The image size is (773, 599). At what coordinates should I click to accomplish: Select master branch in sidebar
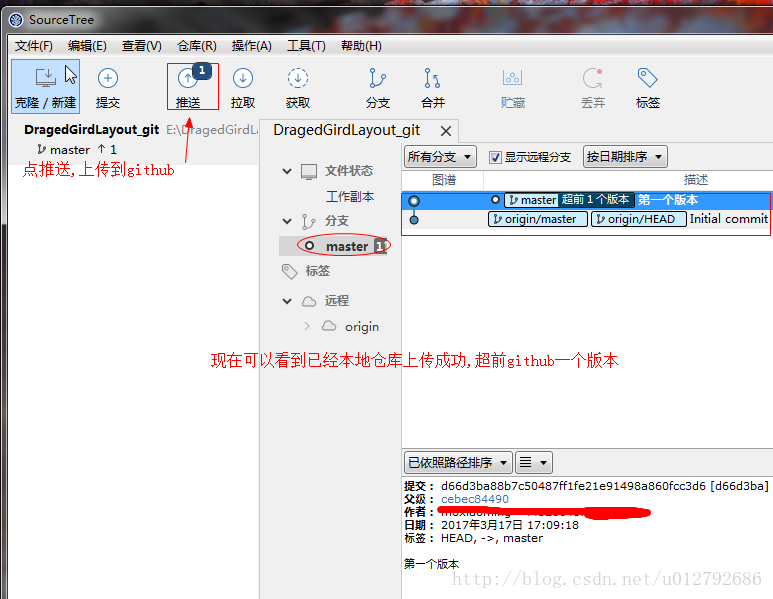[333, 246]
